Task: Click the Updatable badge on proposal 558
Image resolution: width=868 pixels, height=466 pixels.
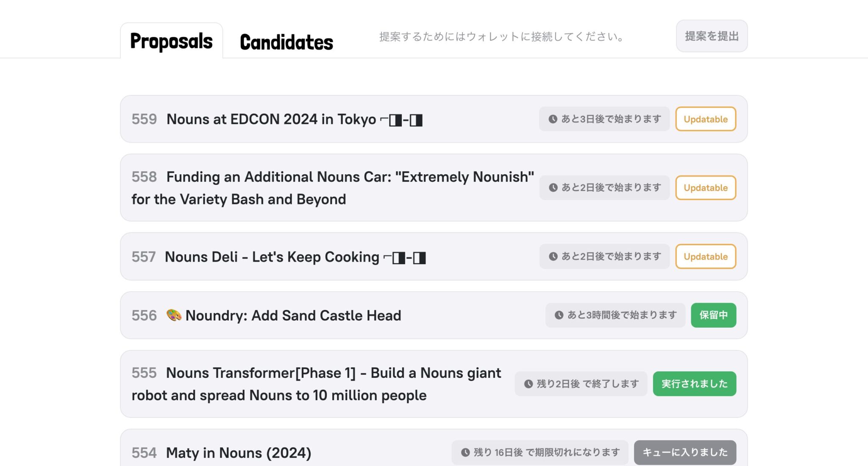Action: pos(705,187)
